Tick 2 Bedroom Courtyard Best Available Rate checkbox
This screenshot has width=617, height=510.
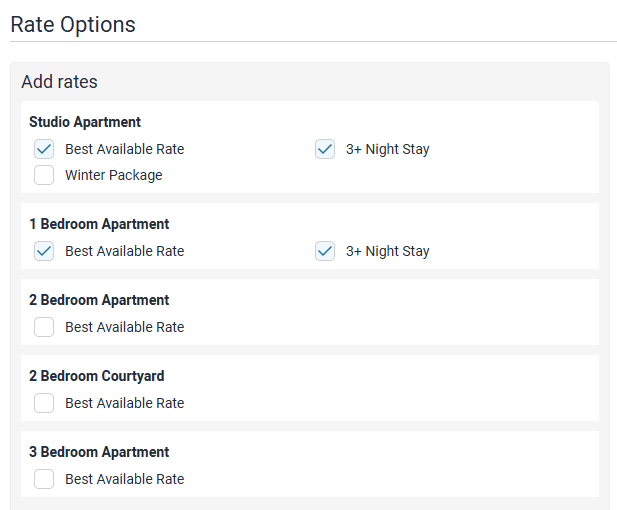coord(44,403)
